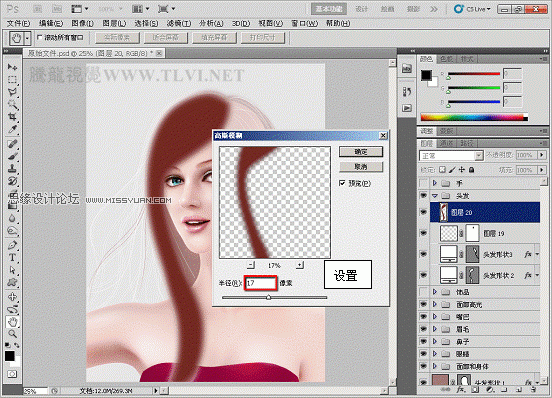Select the Blur tool
This screenshot has height=398, width=552.
click(12, 219)
